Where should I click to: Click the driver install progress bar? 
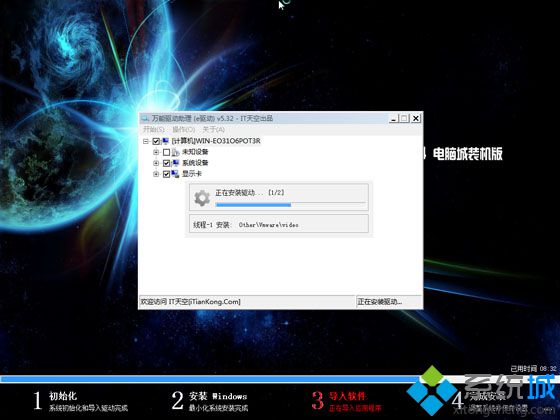tap(290, 205)
